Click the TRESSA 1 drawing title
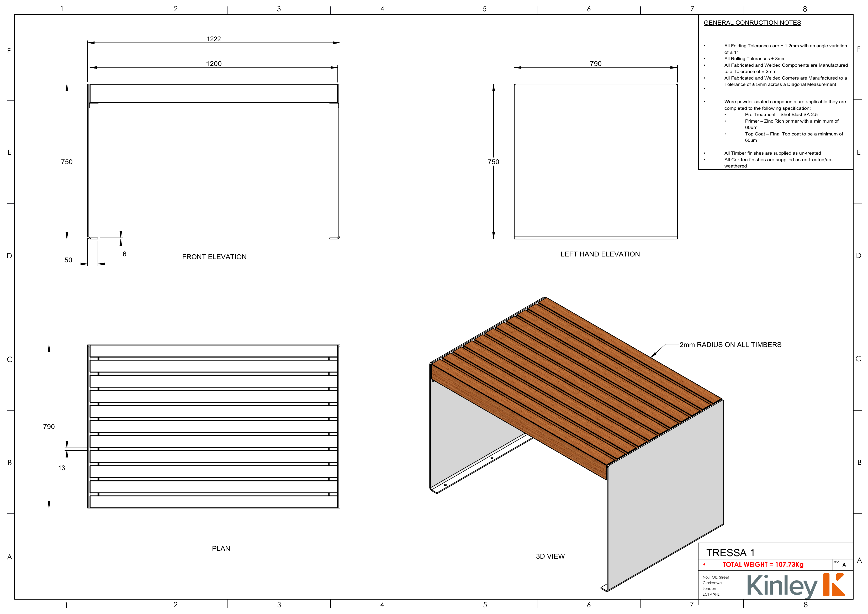Viewport: 868px width, 614px height. 731,553
